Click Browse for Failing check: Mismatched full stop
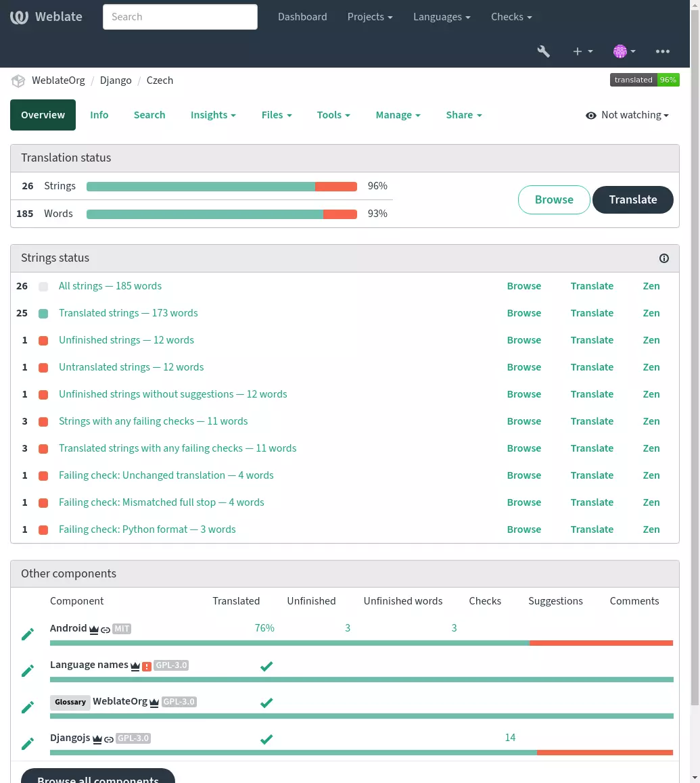 [524, 502]
